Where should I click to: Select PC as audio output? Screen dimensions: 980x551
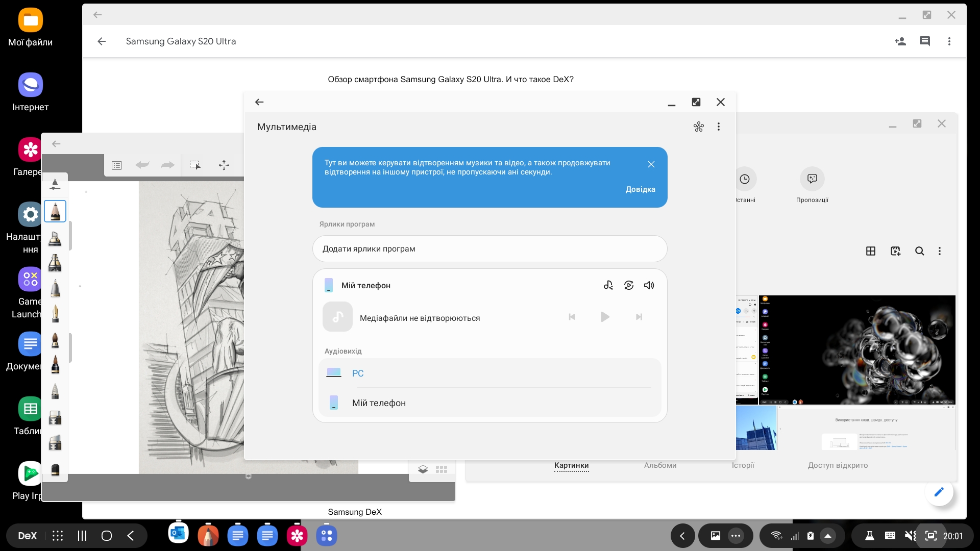coord(358,373)
